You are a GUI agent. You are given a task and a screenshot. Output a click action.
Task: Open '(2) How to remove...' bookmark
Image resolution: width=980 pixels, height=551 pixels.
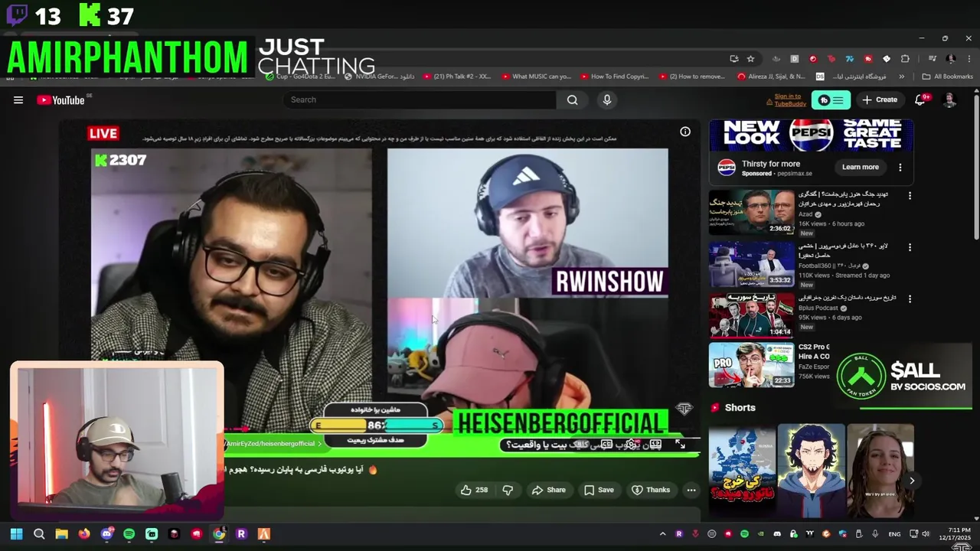tap(691, 77)
